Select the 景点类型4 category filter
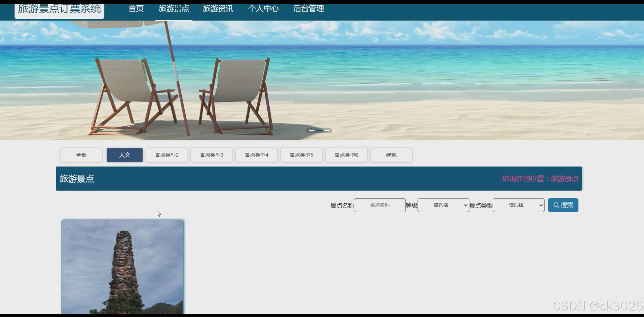This screenshot has width=644, height=317. (256, 155)
